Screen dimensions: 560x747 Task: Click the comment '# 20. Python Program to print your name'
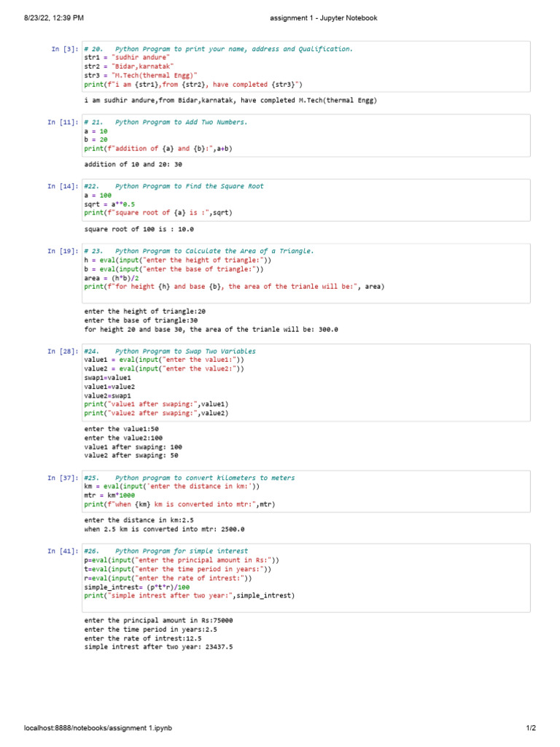tap(219, 49)
